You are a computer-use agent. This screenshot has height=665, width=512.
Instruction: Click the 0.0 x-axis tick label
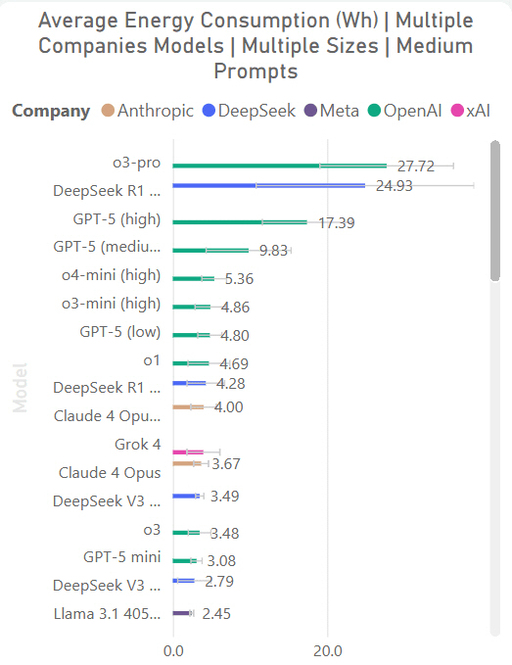click(x=173, y=651)
